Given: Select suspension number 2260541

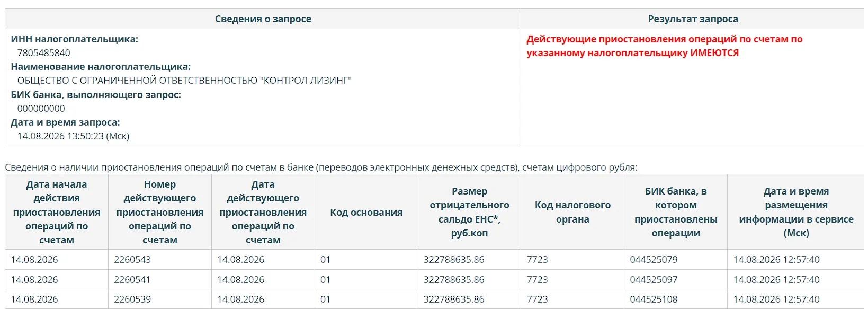Looking at the screenshot, I should (132, 279).
